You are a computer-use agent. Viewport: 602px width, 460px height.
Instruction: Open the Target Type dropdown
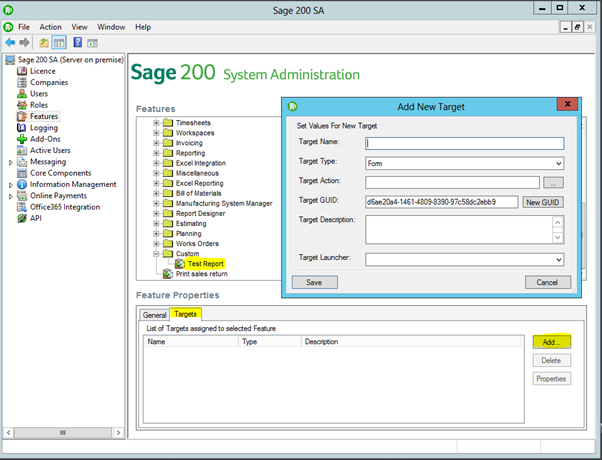(559, 164)
